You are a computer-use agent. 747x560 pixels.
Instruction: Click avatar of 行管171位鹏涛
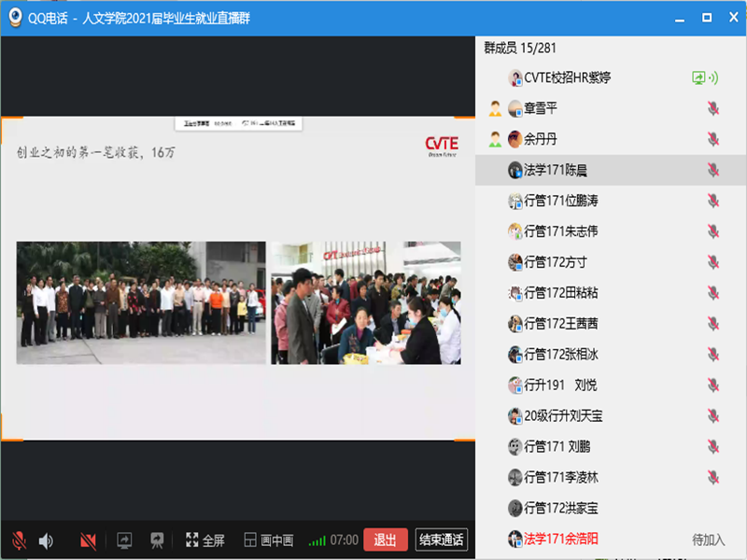pyautogui.click(x=514, y=202)
